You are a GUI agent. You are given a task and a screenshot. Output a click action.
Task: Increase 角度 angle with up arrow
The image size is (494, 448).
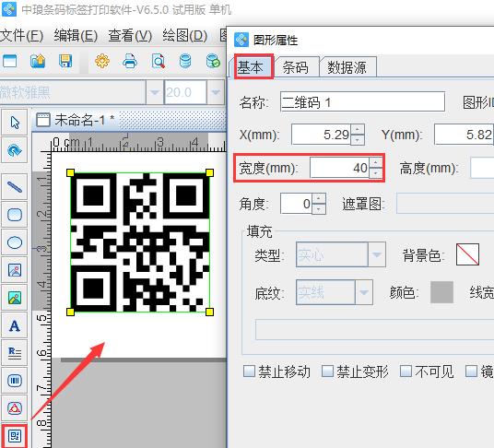[319, 198]
